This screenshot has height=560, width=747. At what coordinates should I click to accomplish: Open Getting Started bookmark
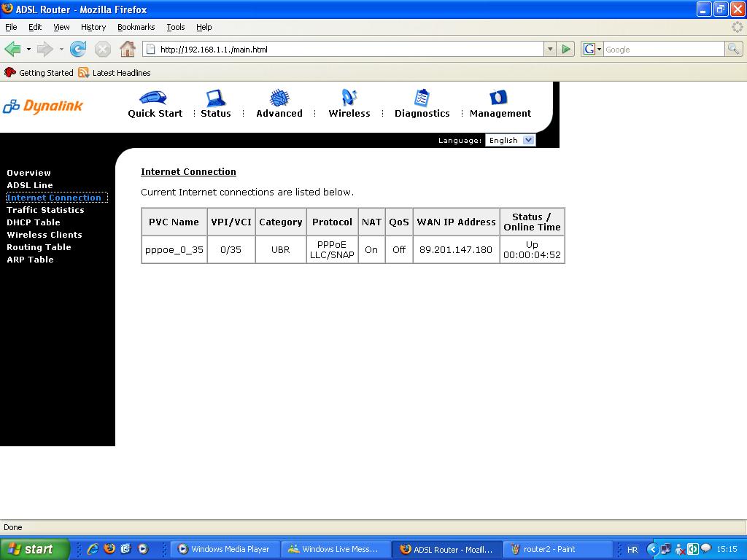39,73
